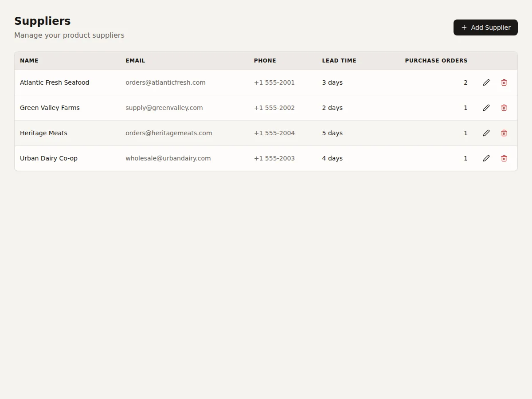Click email orders@heritagemeats.com
This screenshot has width=532, height=399.
coord(169,133)
